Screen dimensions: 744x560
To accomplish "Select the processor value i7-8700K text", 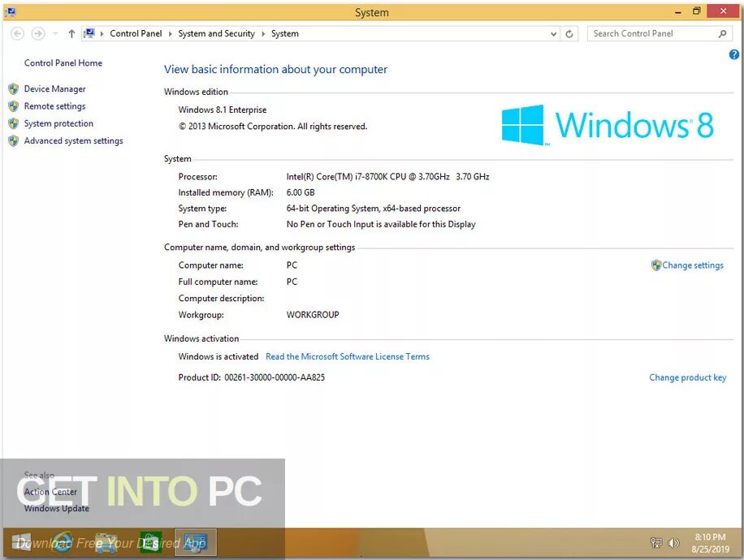I will (x=387, y=176).
